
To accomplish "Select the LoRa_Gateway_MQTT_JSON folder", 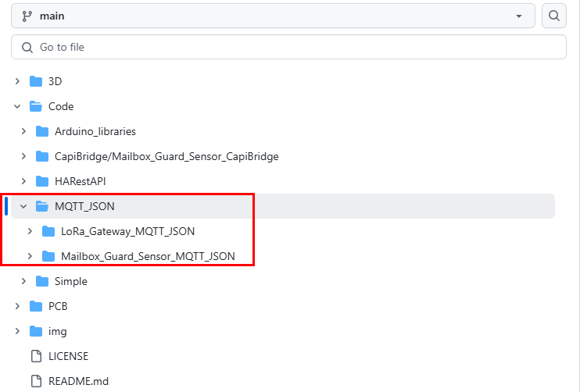I will pyautogui.click(x=127, y=231).
